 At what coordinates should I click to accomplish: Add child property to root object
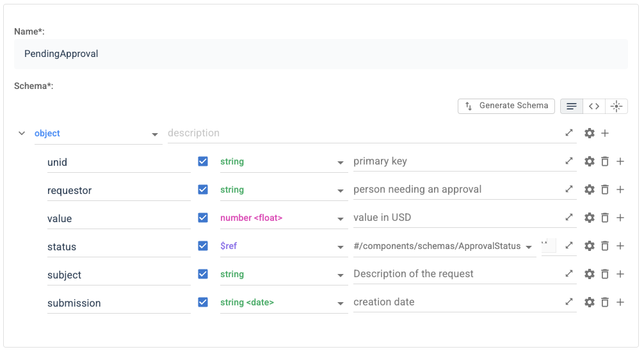(605, 133)
